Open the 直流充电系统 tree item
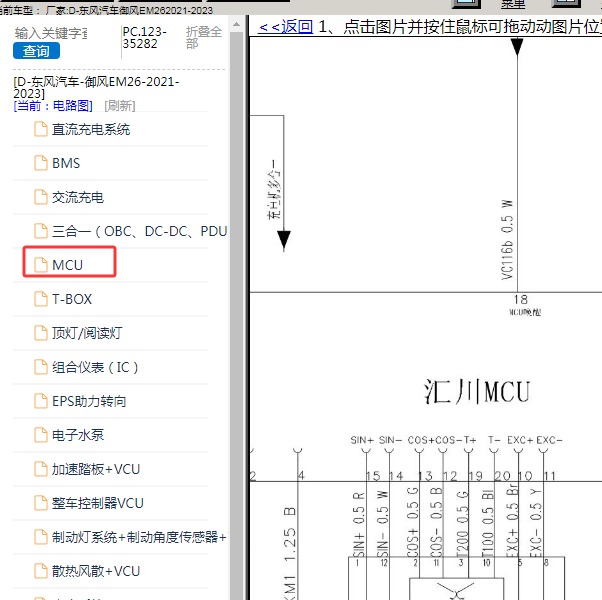 coord(91,129)
